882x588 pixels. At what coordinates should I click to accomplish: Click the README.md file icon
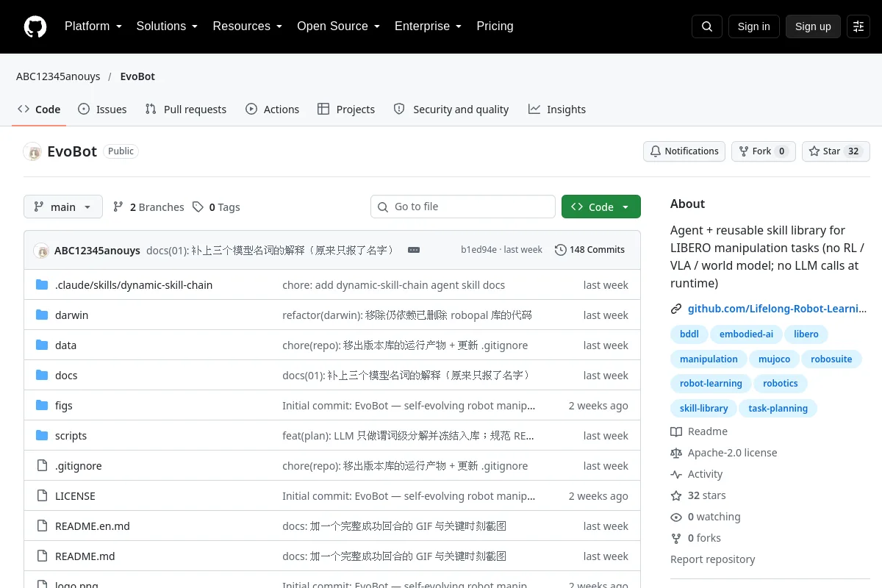(x=42, y=556)
